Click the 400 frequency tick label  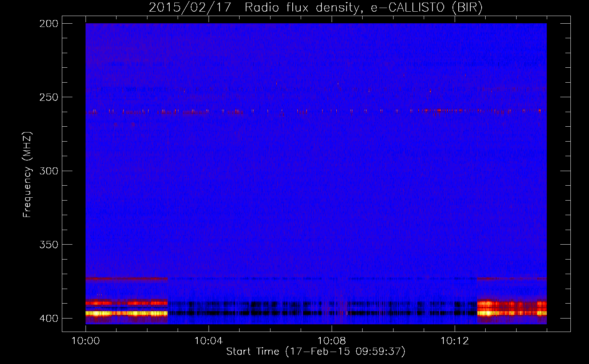tap(49, 318)
